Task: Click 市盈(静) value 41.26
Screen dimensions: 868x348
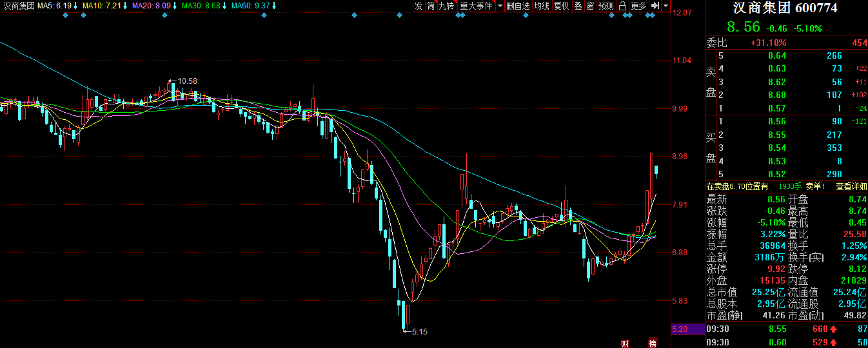Action: pos(773,316)
